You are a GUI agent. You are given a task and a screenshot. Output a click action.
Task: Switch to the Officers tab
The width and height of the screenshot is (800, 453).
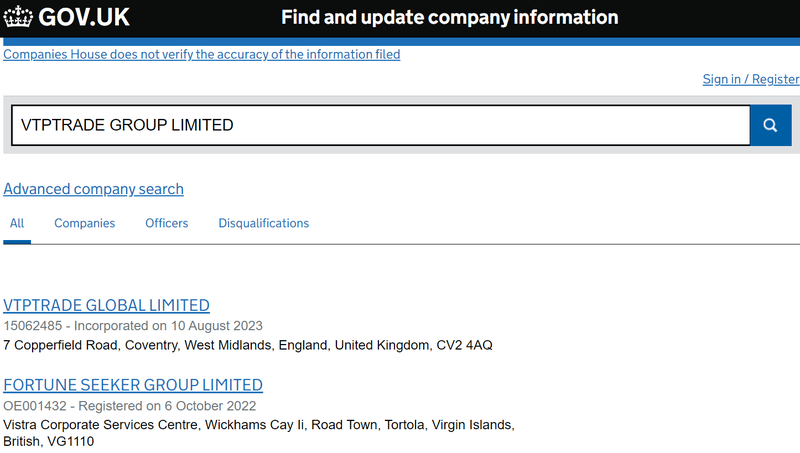click(x=166, y=223)
